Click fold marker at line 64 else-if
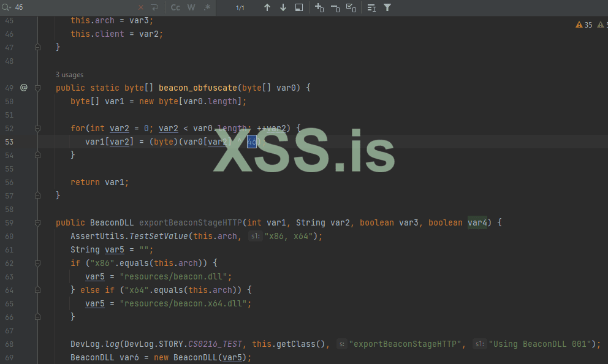The height and width of the screenshot is (364, 608). pyautogui.click(x=37, y=290)
